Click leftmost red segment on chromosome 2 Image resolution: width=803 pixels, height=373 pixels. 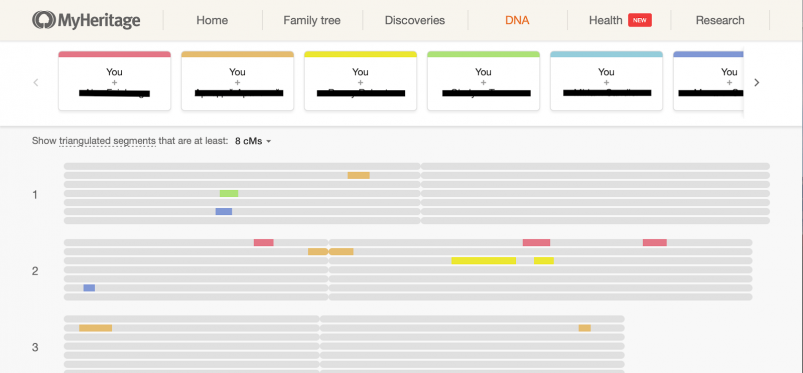(x=264, y=242)
